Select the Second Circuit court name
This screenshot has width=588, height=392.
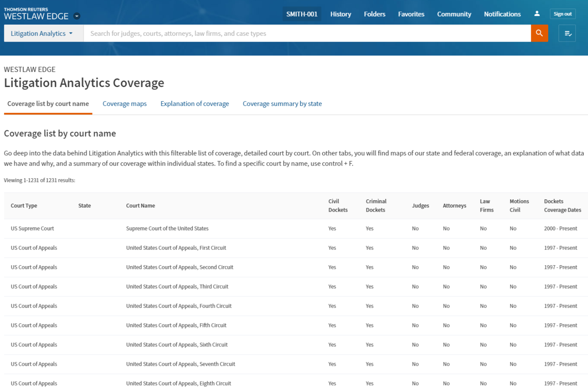180,267
